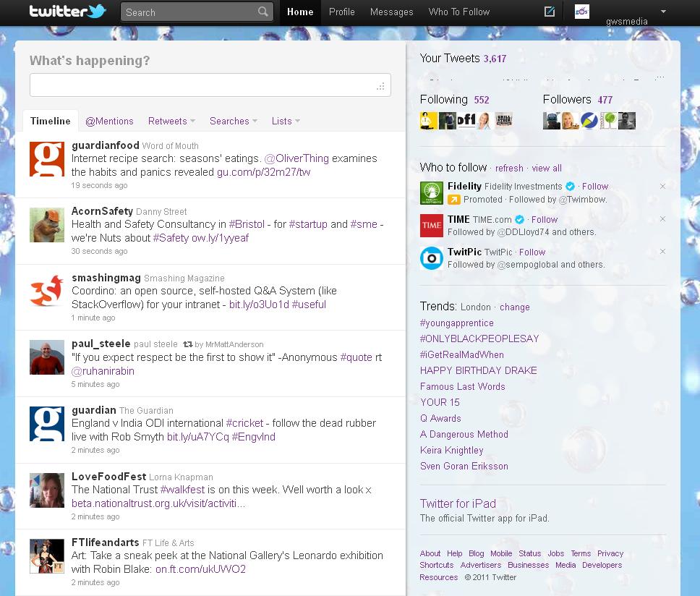Open Messages in the navigation bar
Viewport: 700px width, 596px height.
[391, 12]
